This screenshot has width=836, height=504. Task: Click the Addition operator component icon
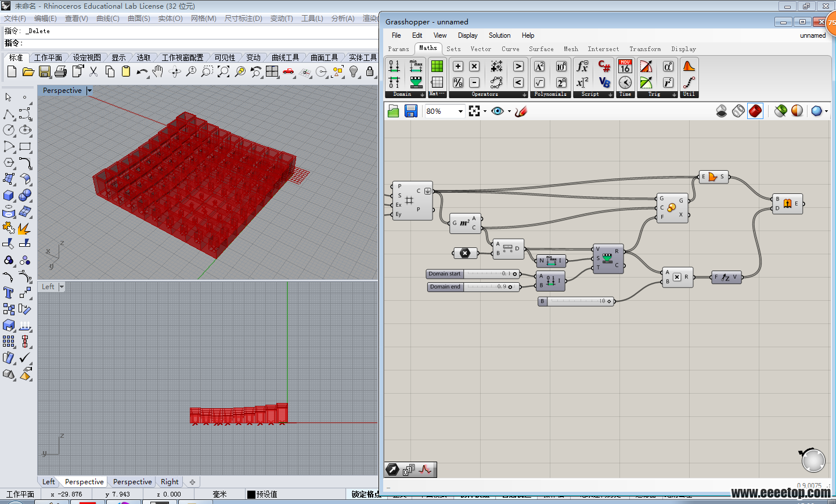tap(458, 66)
